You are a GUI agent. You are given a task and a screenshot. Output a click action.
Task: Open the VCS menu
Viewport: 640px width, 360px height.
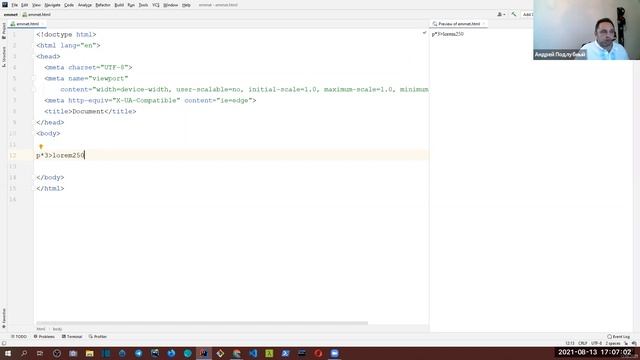point(156,5)
